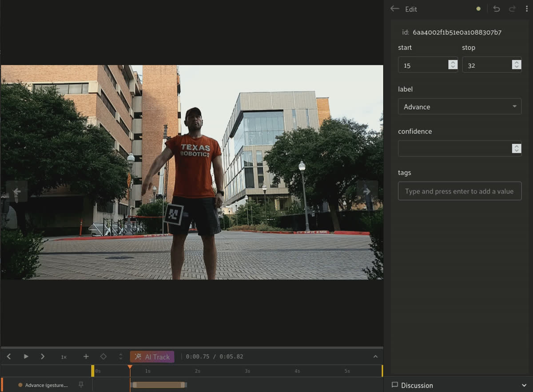Open the three-dot more options menu
The width and height of the screenshot is (533, 392).
pyautogui.click(x=527, y=9)
